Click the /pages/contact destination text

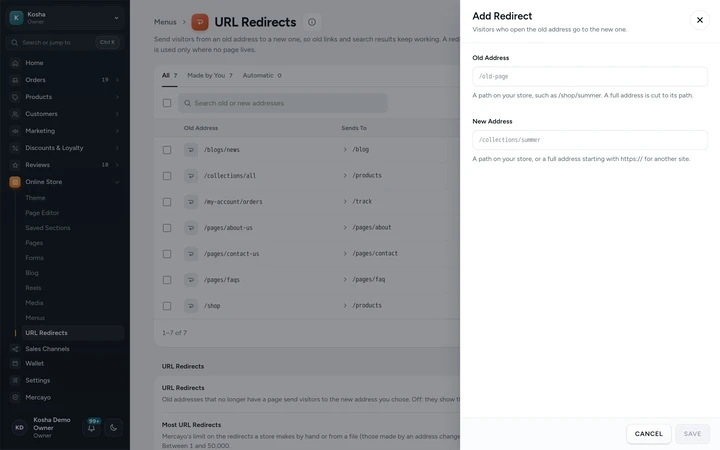[x=375, y=253]
